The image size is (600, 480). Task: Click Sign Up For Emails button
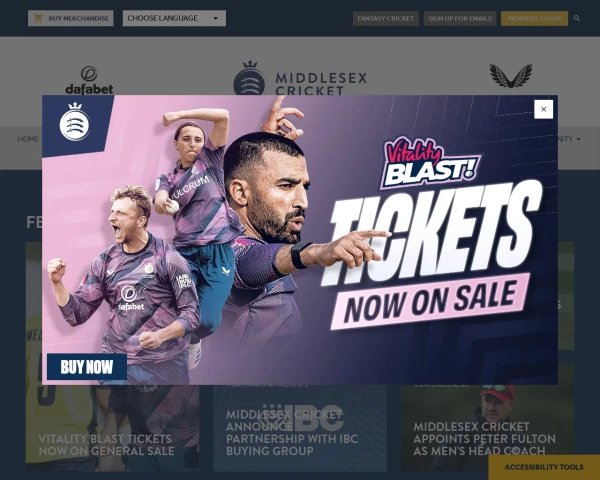(x=460, y=18)
